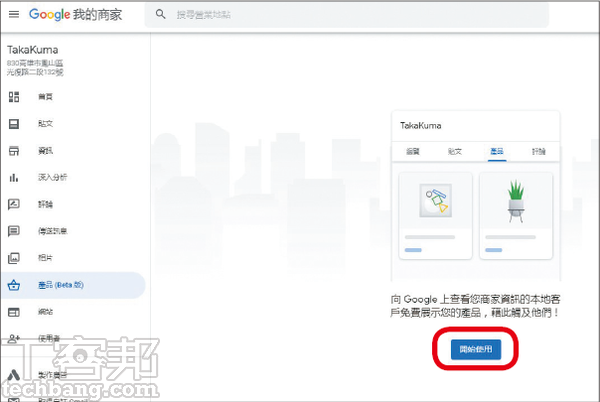Focus the 搜尋營業地點 search field

[x=346, y=15]
